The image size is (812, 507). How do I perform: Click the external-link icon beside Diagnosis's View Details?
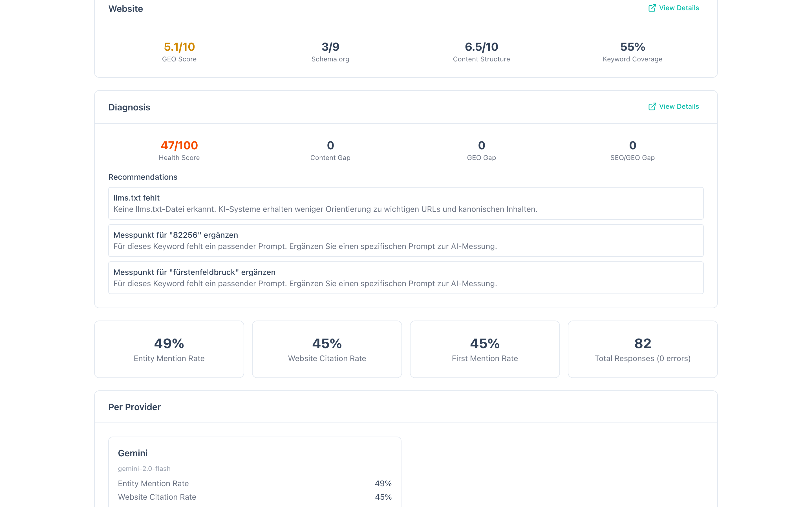652,107
